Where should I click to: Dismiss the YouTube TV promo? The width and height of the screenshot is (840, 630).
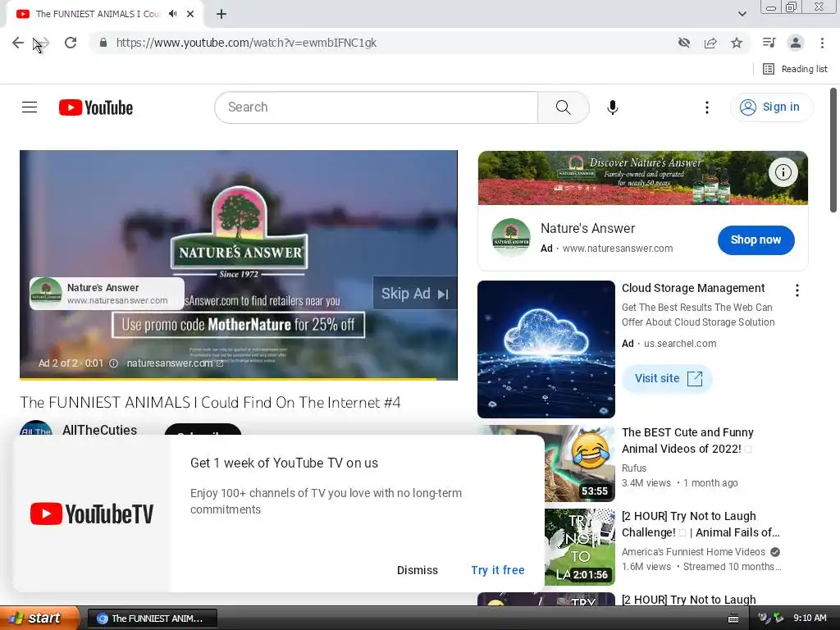tap(417, 570)
